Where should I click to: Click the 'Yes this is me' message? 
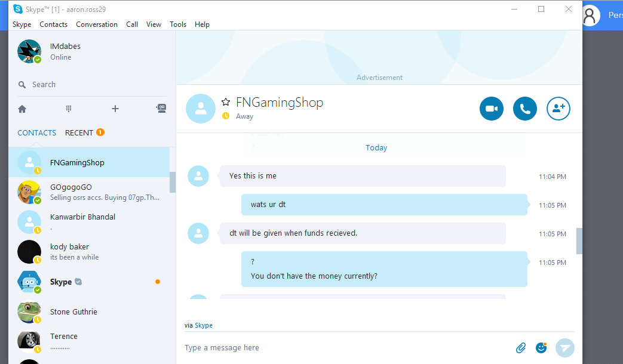[363, 176]
